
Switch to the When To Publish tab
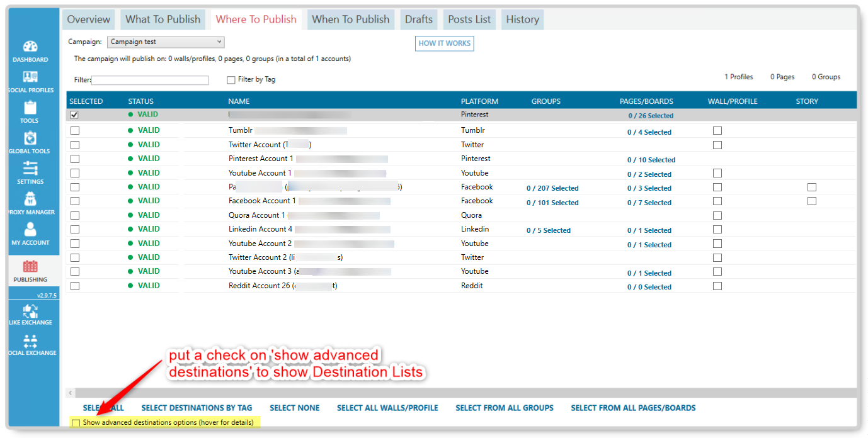pyautogui.click(x=351, y=20)
